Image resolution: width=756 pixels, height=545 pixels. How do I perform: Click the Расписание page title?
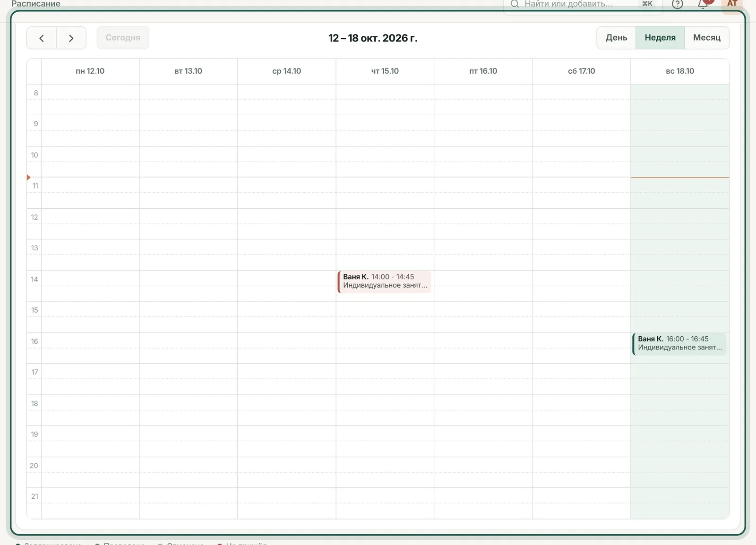tap(36, 4)
